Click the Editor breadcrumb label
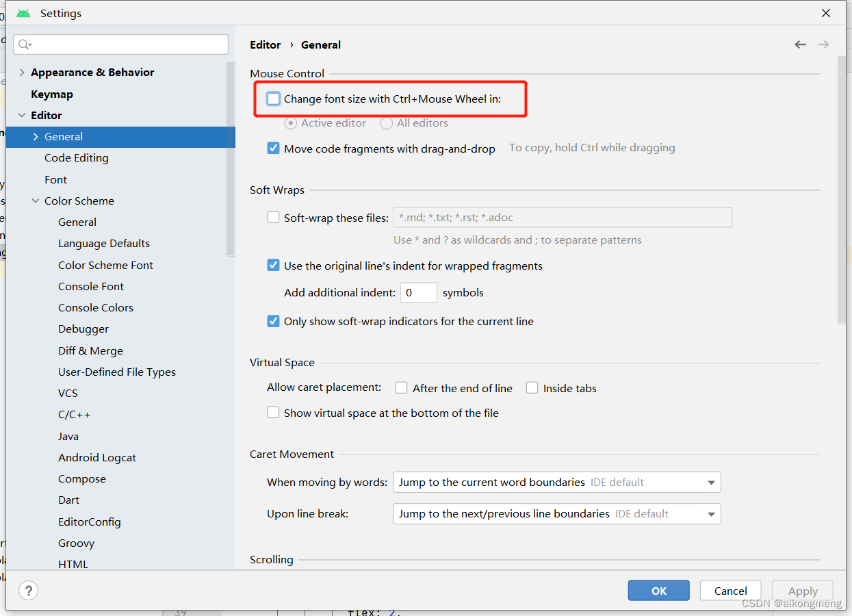The height and width of the screenshot is (616, 852). pyautogui.click(x=266, y=44)
